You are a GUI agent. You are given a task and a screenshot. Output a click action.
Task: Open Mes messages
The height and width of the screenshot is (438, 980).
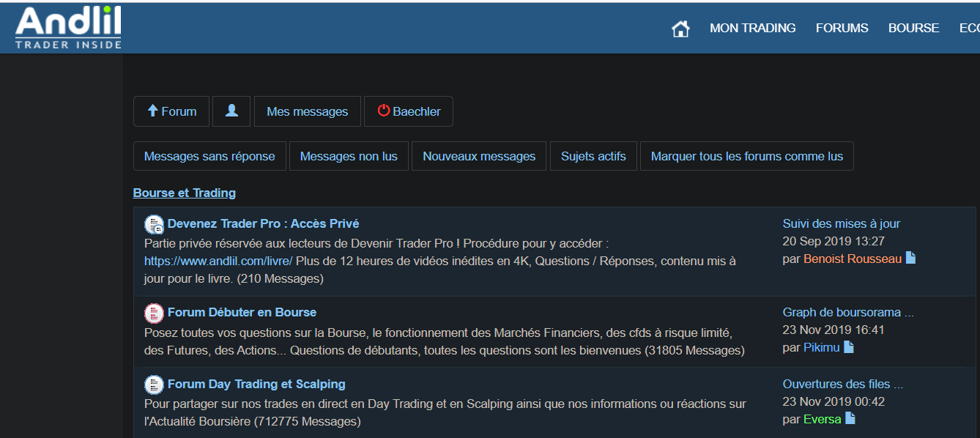(308, 111)
